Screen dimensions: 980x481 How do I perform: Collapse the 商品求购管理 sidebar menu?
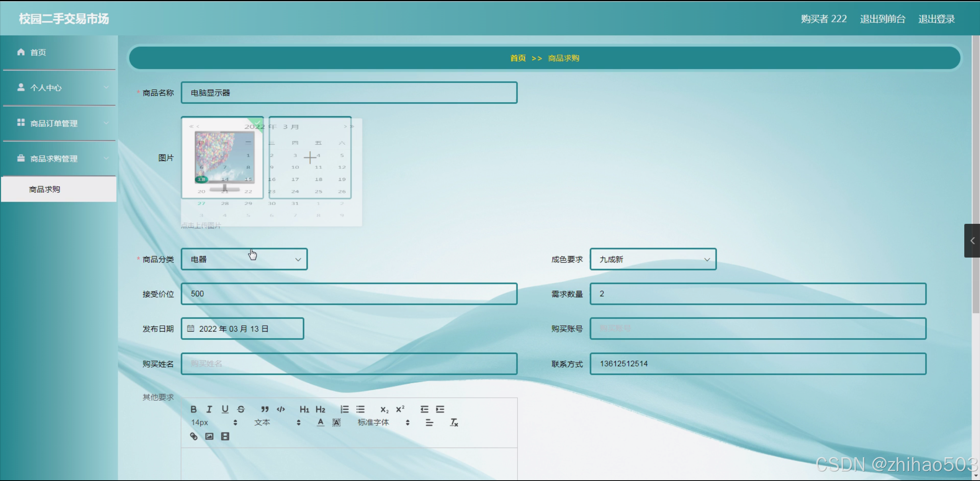click(x=59, y=158)
